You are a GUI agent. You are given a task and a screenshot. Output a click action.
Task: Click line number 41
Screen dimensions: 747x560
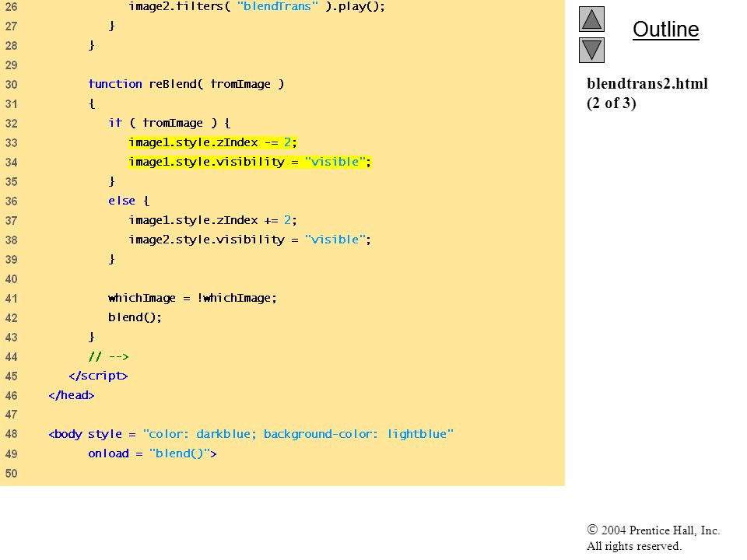(12, 299)
